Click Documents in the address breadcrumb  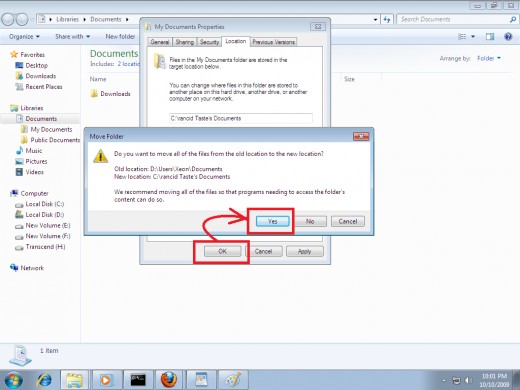pos(106,19)
